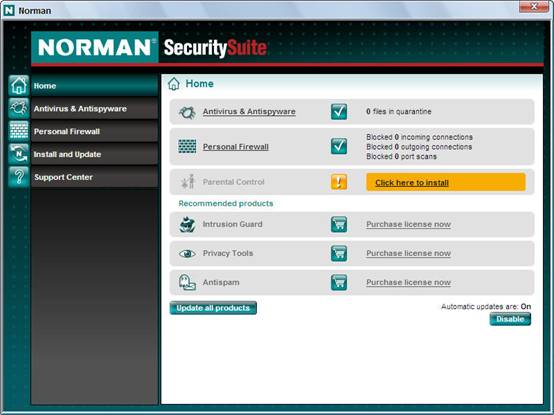Purchase license now for Antispam
The width and height of the screenshot is (554, 415).
pyautogui.click(x=408, y=282)
